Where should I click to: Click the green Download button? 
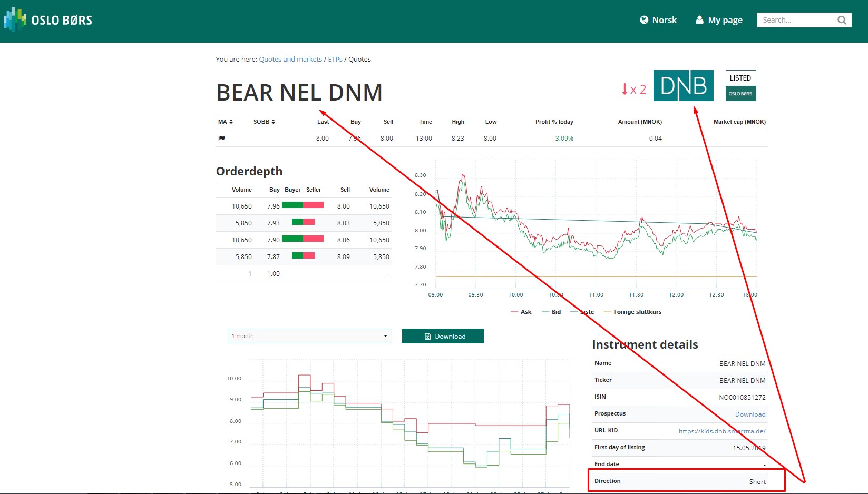click(443, 336)
